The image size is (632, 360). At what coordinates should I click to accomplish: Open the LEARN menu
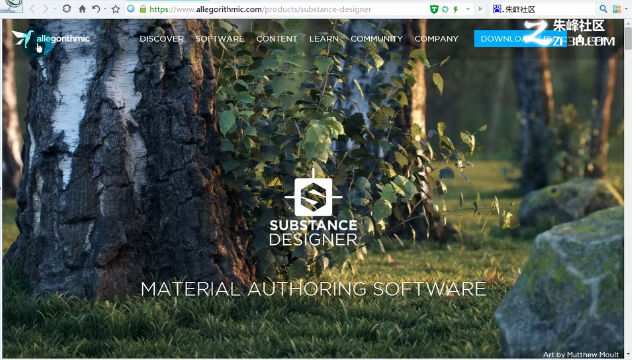(x=324, y=39)
